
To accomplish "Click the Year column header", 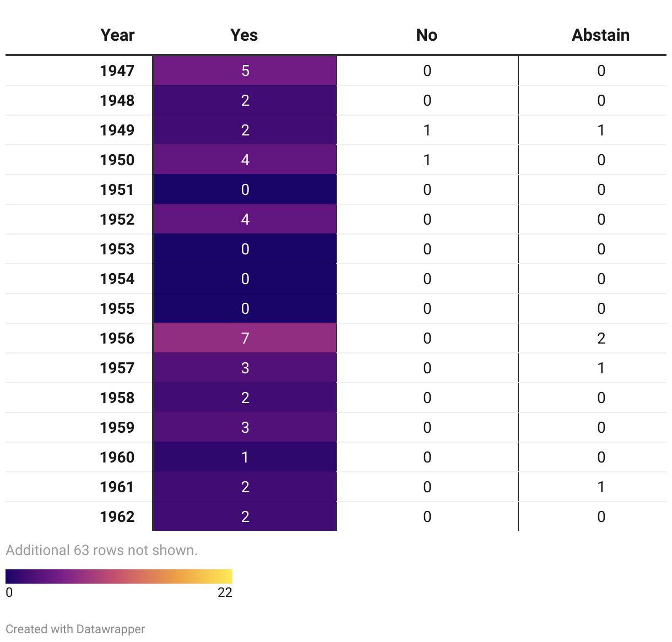I will point(117,35).
